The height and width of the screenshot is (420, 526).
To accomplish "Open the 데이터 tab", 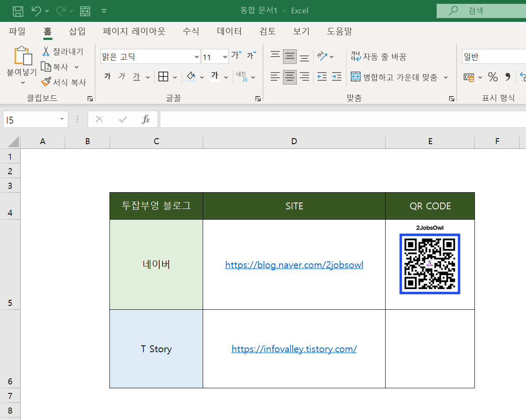I will (229, 31).
